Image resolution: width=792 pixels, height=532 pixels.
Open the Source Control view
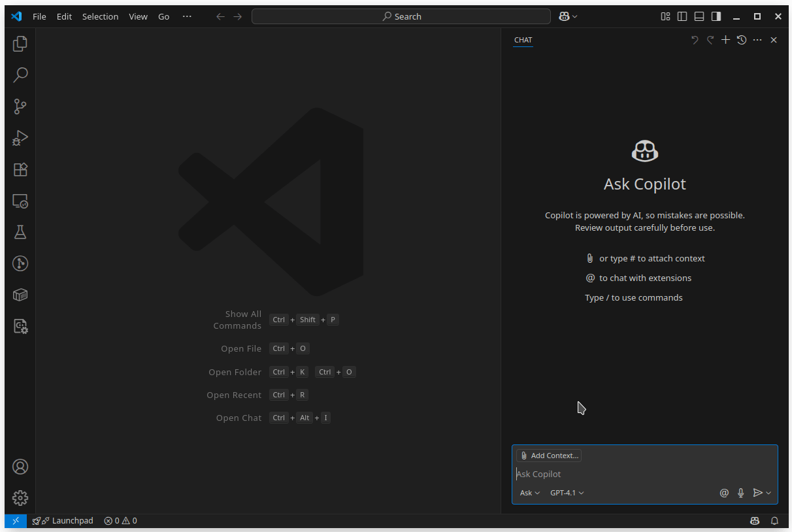tap(20, 107)
